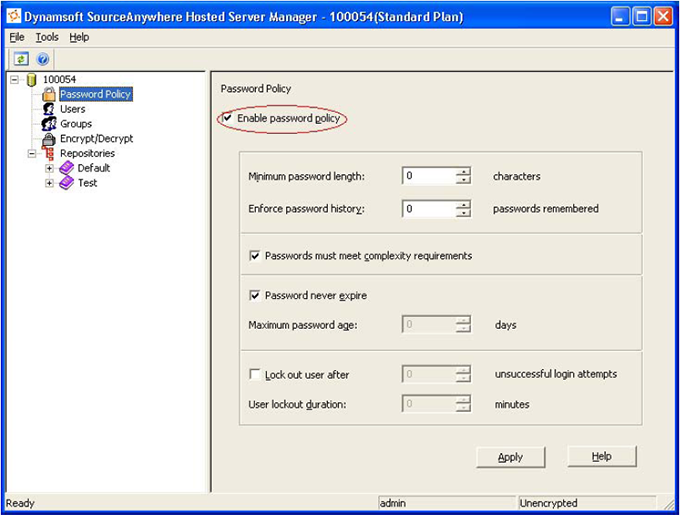Screen dimensions: 680x515
Task: Click the Enforce password history input field
Action: click(x=428, y=209)
